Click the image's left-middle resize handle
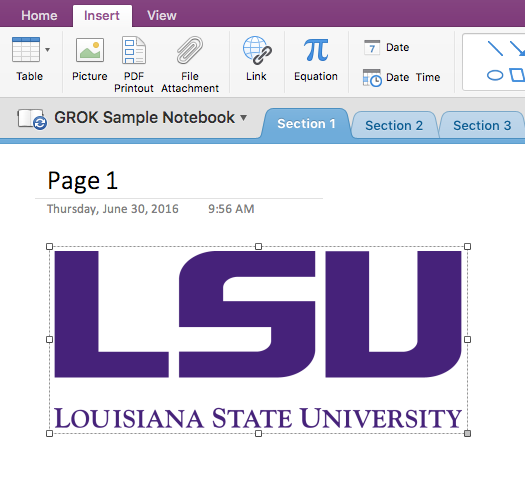The image size is (525, 485). (x=50, y=340)
